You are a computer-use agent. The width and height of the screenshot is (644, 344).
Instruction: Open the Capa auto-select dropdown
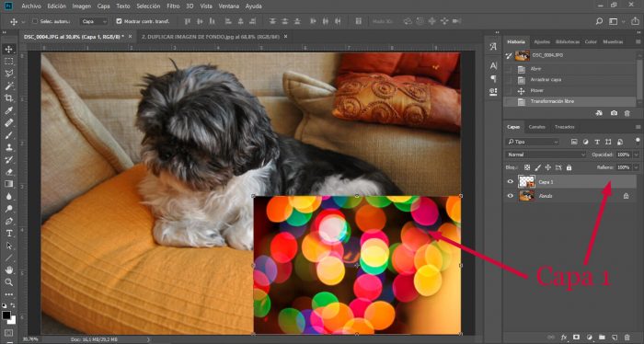point(94,21)
